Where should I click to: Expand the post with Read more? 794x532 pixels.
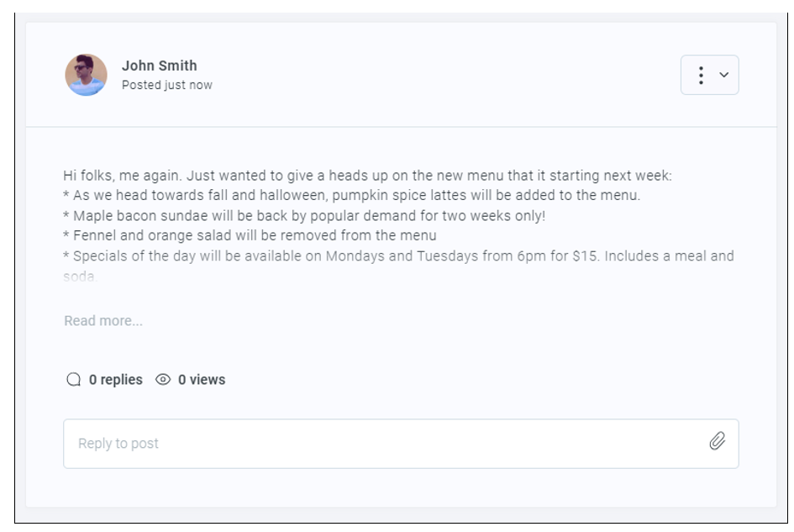click(103, 321)
